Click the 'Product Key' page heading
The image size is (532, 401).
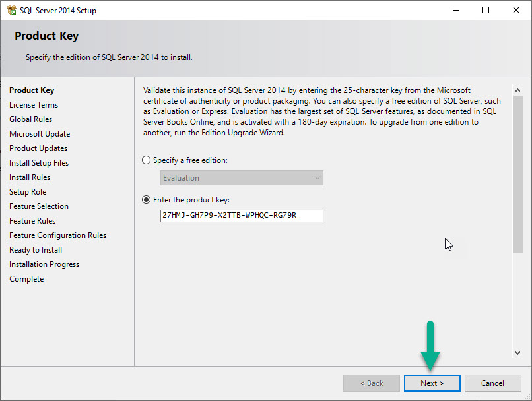(46, 36)
